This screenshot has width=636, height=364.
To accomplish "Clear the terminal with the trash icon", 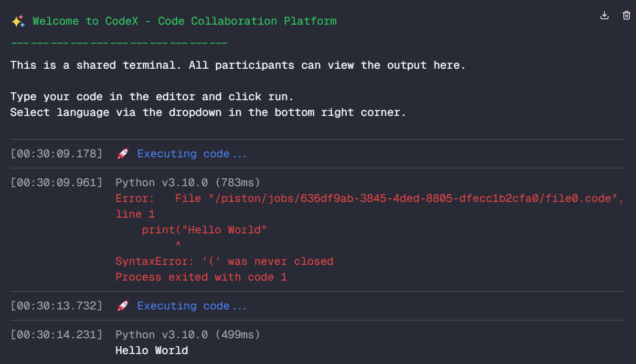I will pyautogui.click(x=626, y=15).
